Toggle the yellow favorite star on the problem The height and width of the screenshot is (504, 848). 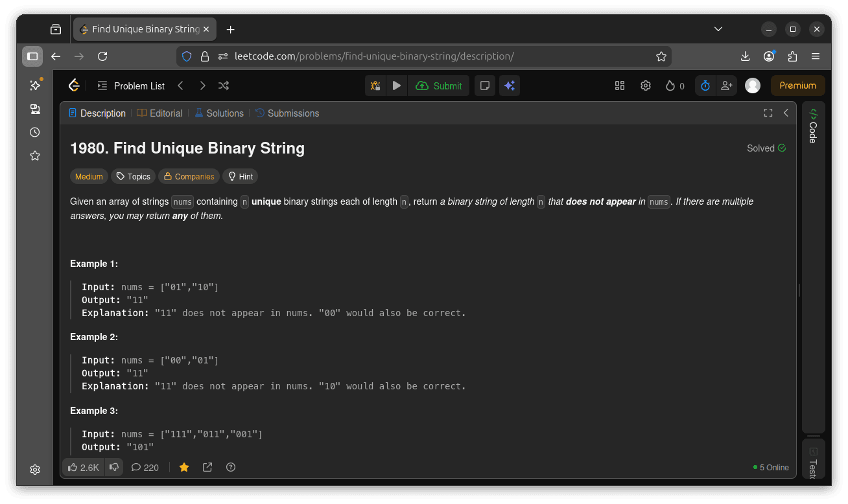point(184,467)
